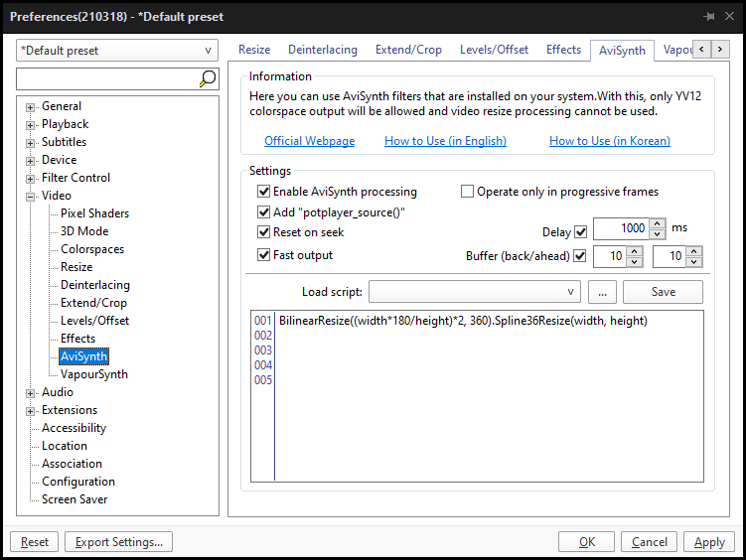The width and height of the screenshot is (746, 560).
Task: Toggle Enable AviSynth processing checkbox
Action: 263,191
